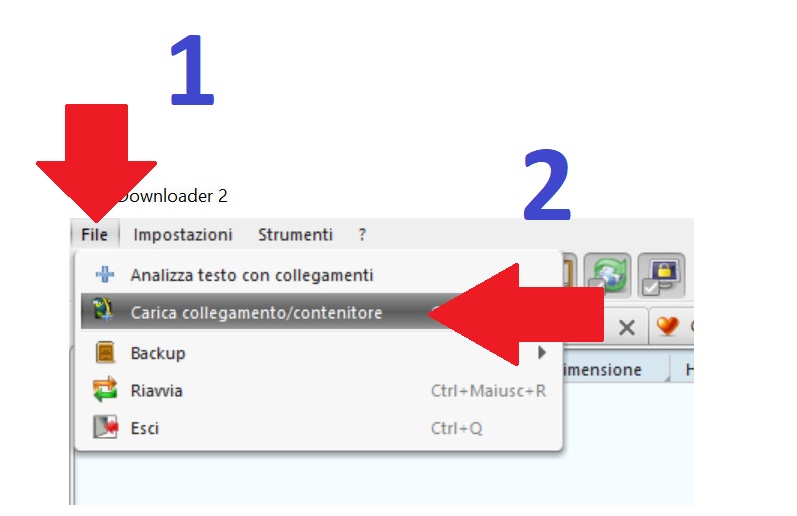
Task: Click the Esci exit door icon
Action: point(105,427)
